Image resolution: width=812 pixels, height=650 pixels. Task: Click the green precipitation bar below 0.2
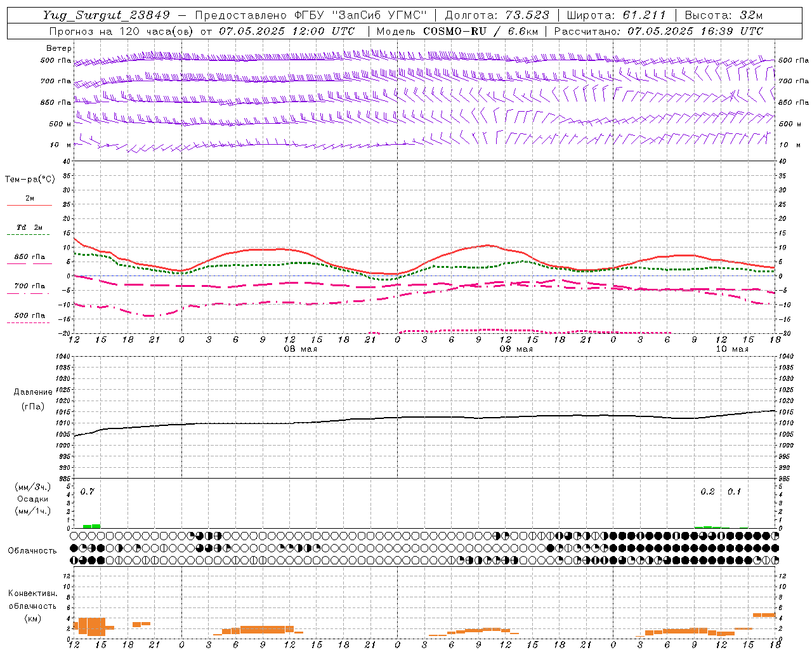pos(707,527)
